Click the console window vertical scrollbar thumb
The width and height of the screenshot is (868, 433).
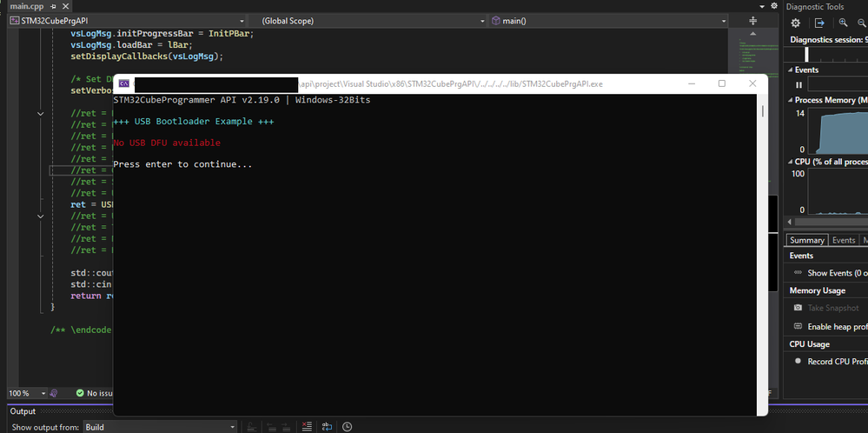coord(762,111)
